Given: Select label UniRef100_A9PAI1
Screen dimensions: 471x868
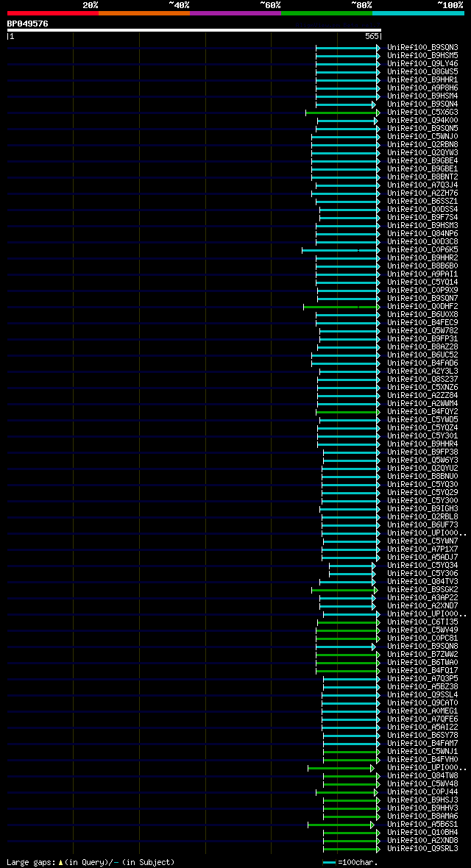Looking at the screenshot, I should [x=422, y=274].
